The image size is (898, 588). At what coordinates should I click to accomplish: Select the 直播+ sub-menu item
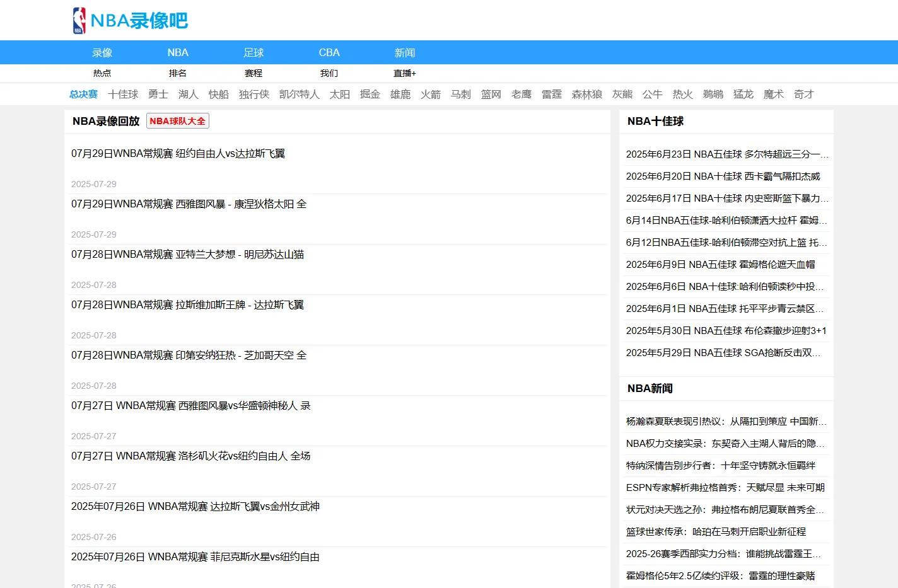pyautogui.click(x=405, y=73)
